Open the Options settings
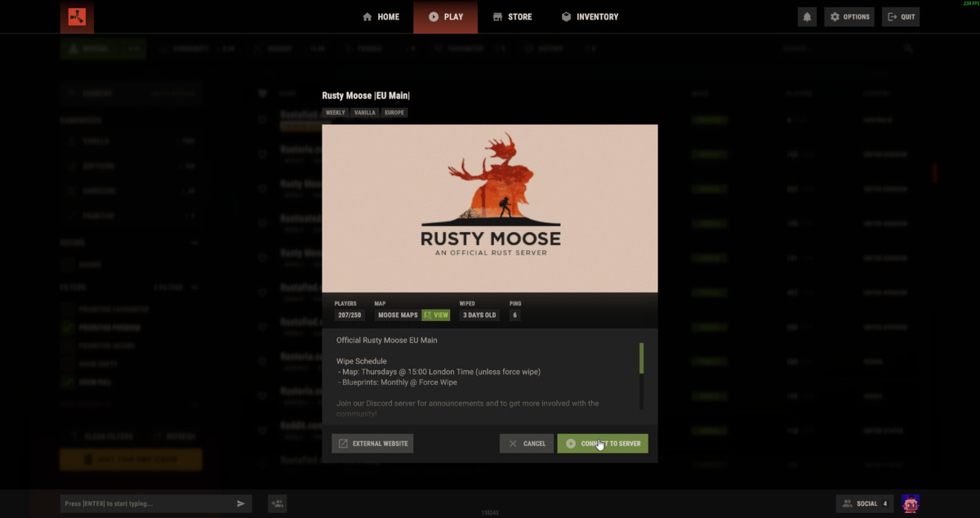This screenshot has height=518, width=980. click(x=849, y=16)
